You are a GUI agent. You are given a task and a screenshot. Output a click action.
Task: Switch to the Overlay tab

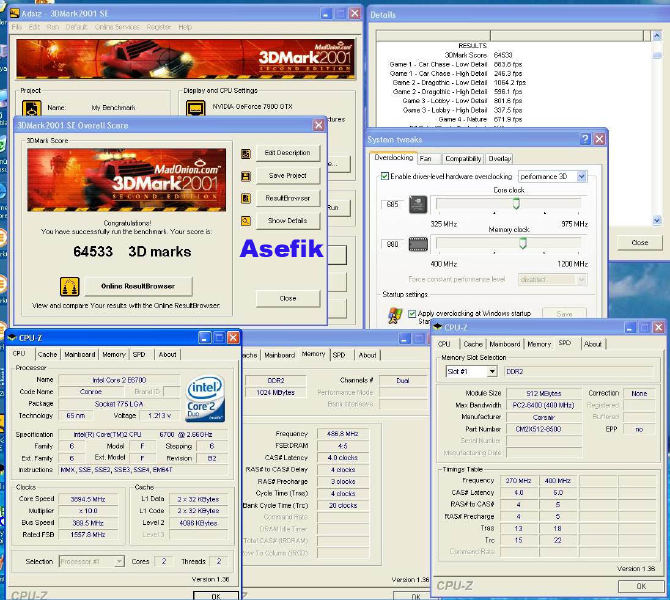point(499,159)
